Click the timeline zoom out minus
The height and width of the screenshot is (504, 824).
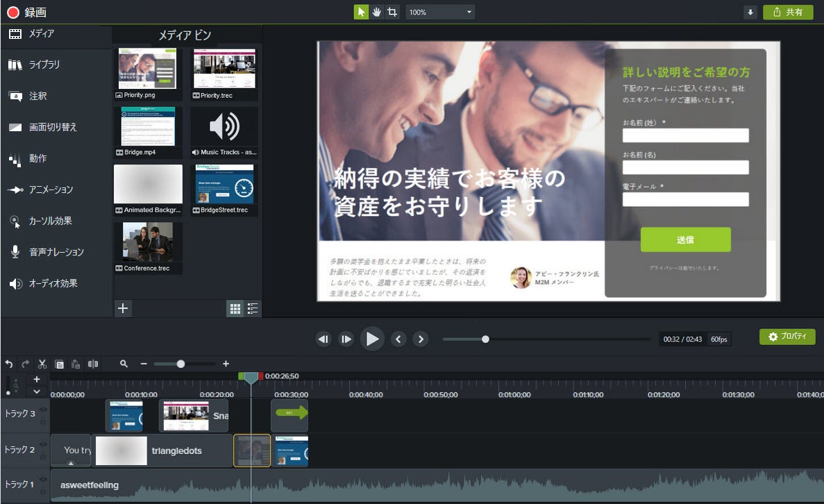pyautogui.click(x=144, y=364)
